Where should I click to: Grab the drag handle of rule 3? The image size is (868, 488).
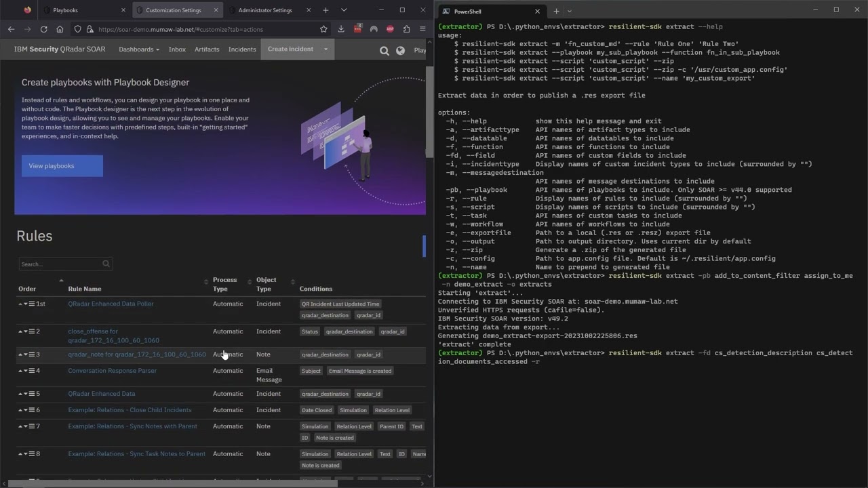click(32, 354)
